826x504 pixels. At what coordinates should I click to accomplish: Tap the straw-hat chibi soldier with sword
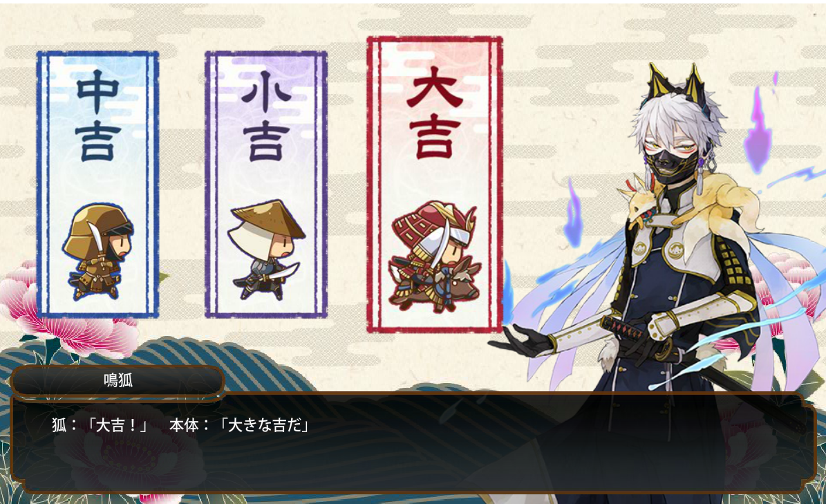point(267,249)
